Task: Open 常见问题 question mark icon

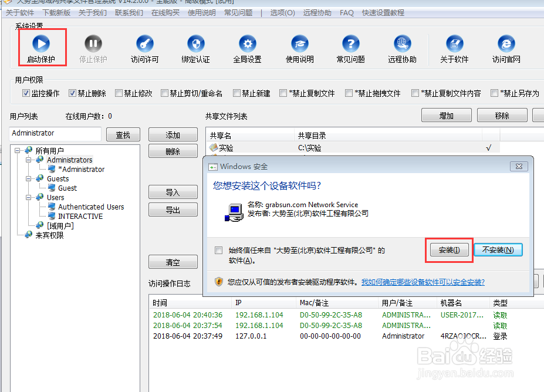Action: pyautogui.click(x=351, y=43)
